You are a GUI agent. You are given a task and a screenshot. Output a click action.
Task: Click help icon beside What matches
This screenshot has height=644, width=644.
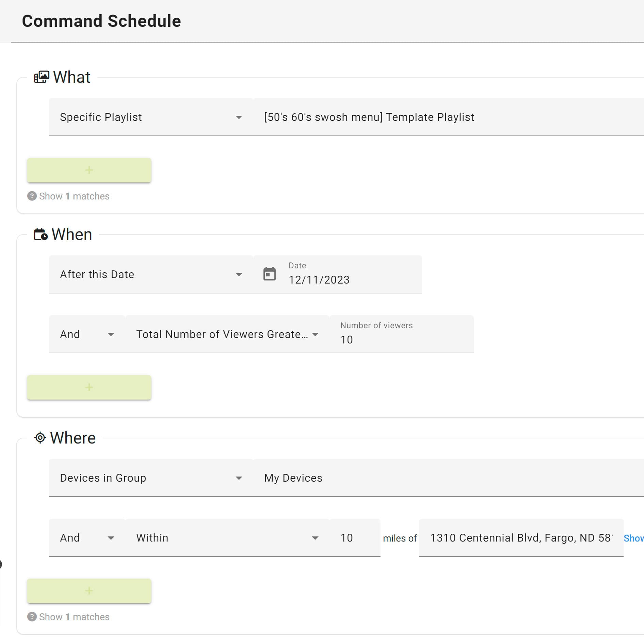[x=32, y=196]
